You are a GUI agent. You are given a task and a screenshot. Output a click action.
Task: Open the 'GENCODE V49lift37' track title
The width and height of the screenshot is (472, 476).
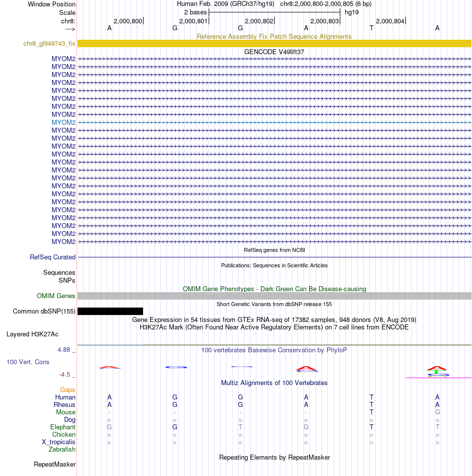pyautogui.click(x=274, y=52)
